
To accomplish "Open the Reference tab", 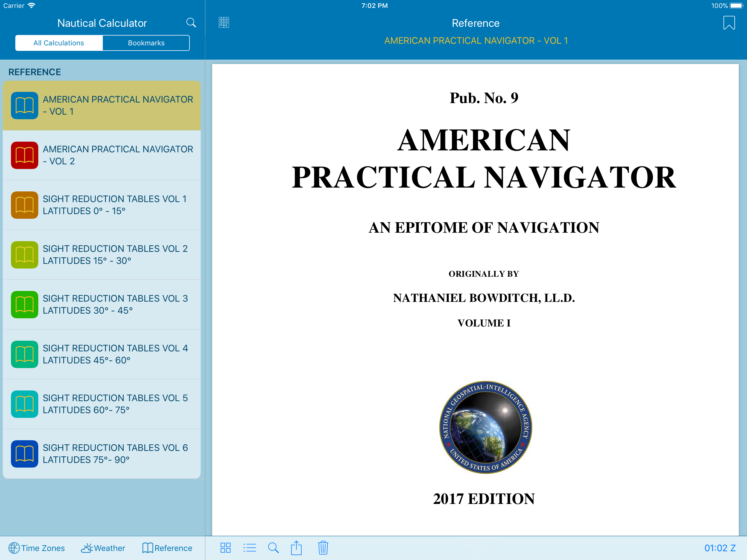I will click(x=167, y=548).
